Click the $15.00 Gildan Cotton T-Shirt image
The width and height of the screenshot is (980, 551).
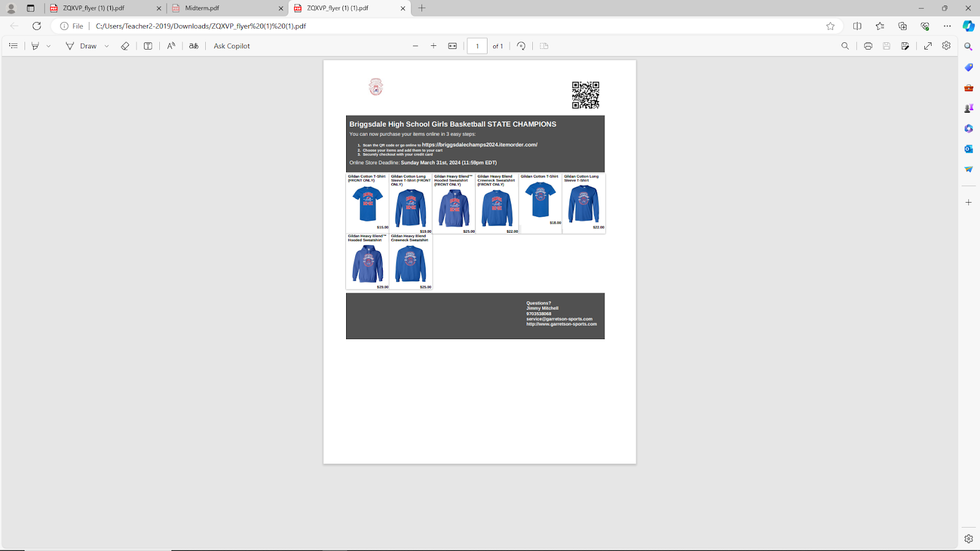point(367,204)
